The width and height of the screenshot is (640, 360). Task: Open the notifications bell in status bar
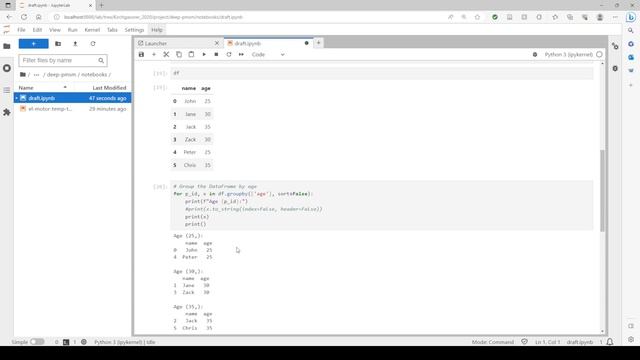tap(610, 342)
